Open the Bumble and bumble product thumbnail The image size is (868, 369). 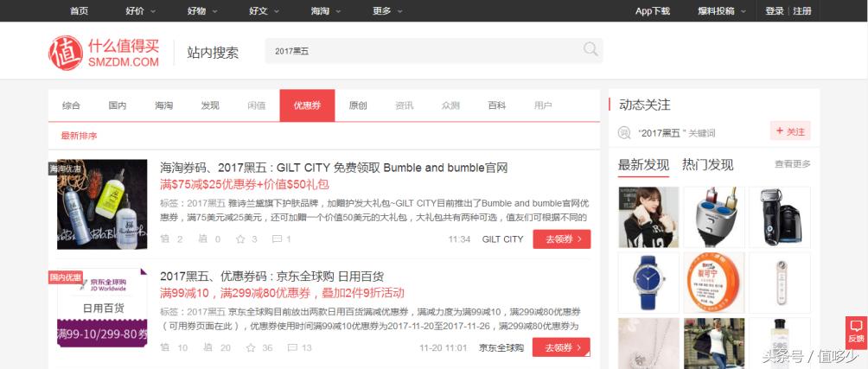pos(102,204)
